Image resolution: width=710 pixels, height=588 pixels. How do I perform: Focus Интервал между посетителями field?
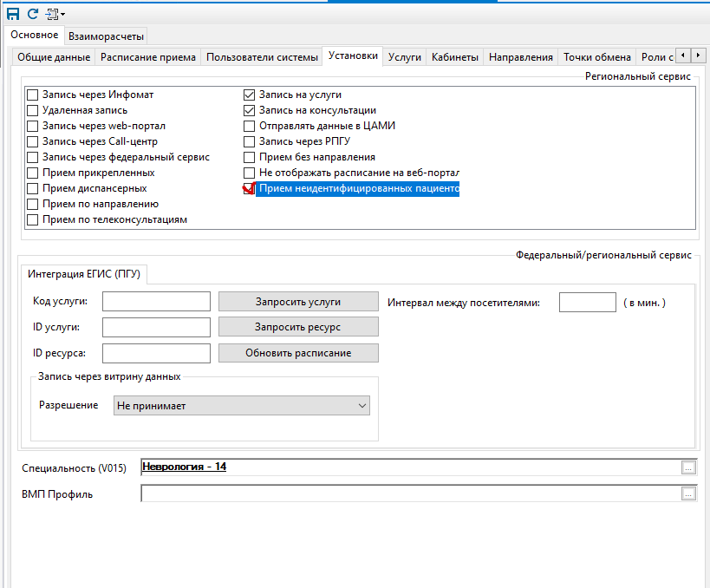(587, 303)
